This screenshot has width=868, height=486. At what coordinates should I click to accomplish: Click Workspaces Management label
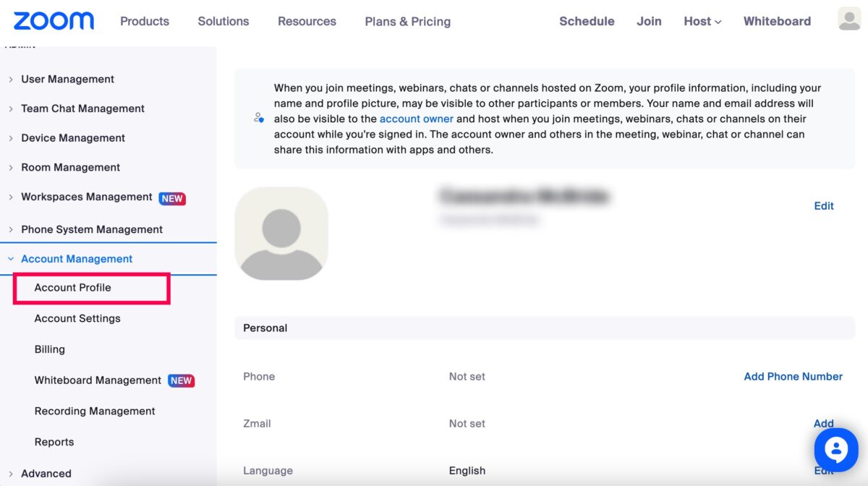click(x=87, y=197)
